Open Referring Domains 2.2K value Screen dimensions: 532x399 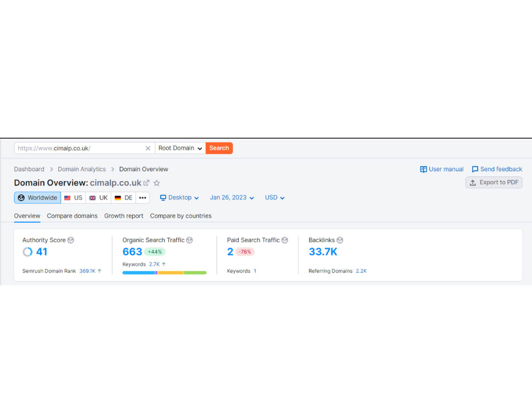click(361, 271)
